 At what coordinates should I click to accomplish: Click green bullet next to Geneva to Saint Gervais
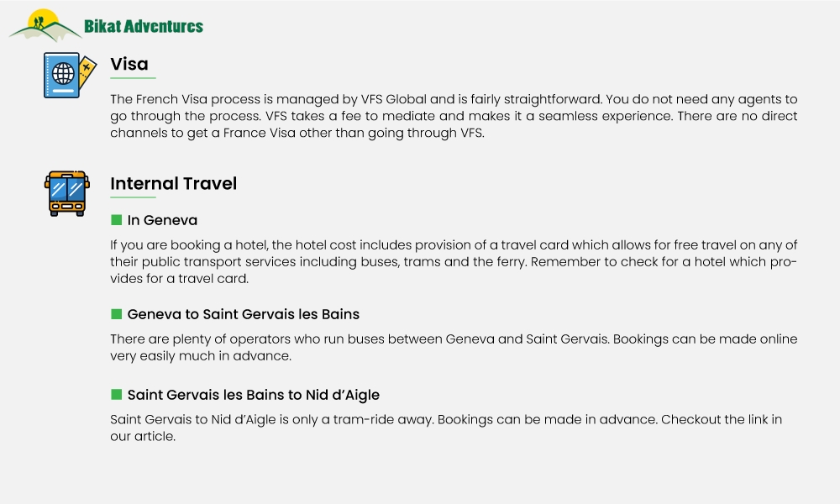[116, 314]
